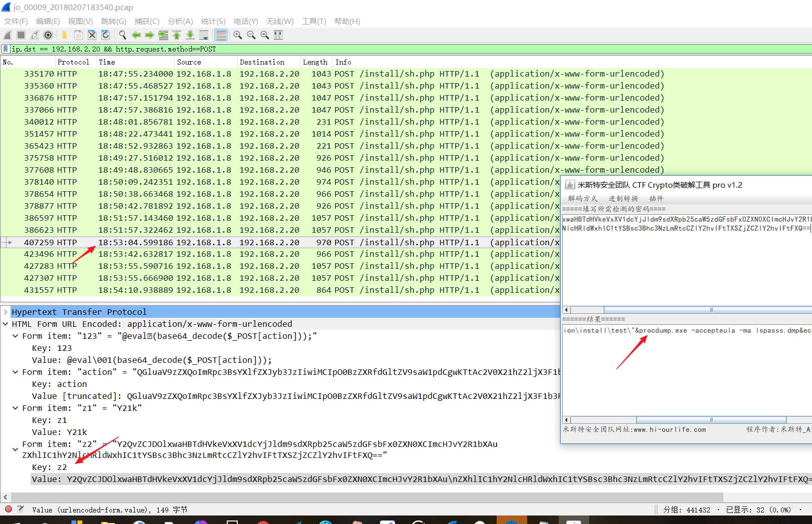Open 编辑(E) menu
The width and height of the screenshot is (812, 524).
48,21
